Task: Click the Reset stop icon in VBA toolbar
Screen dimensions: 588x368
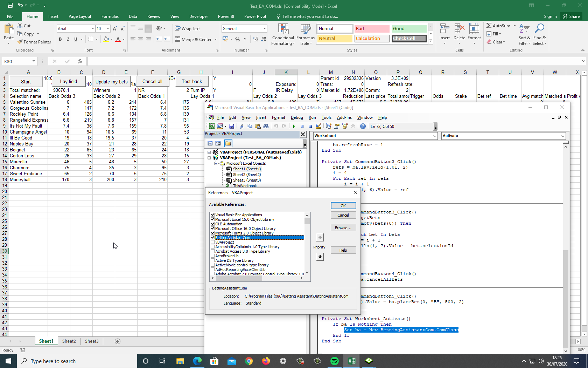Action: point(310,126)
